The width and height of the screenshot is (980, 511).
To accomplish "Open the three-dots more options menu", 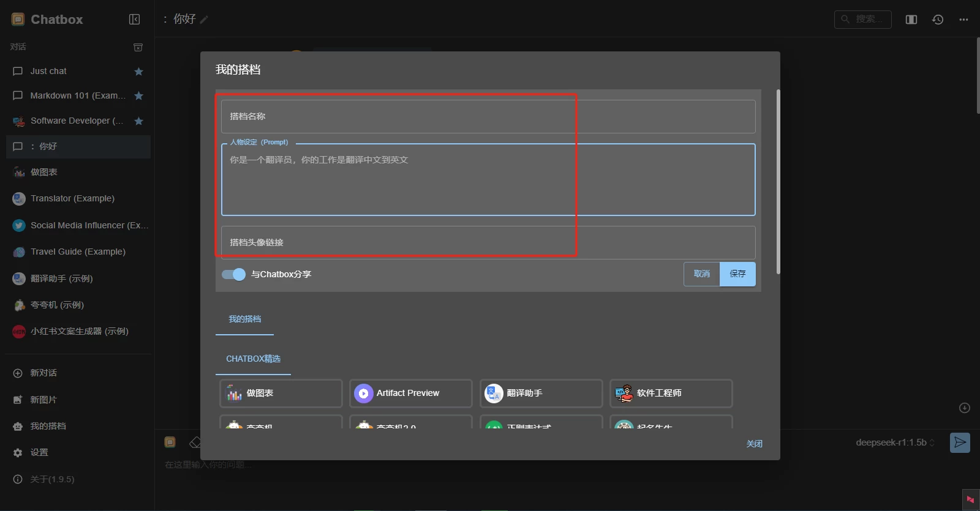I will click(963, 20).
